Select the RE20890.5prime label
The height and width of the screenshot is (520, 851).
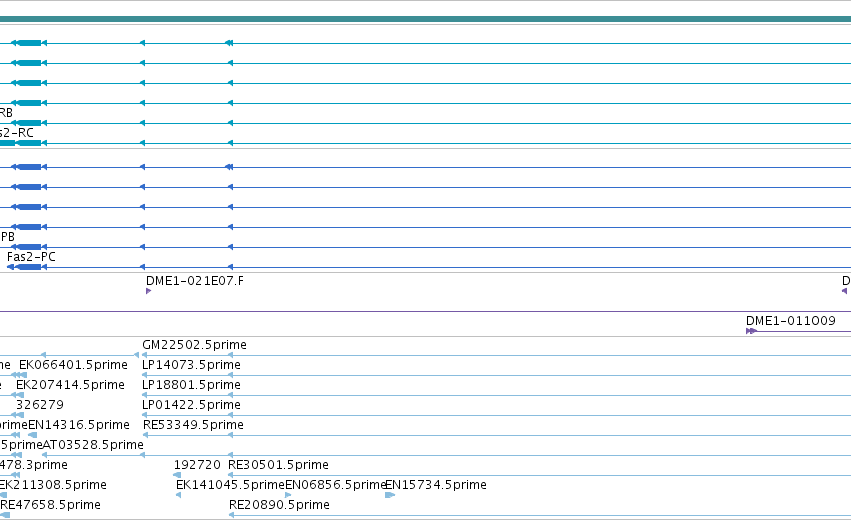coord(280,505)
